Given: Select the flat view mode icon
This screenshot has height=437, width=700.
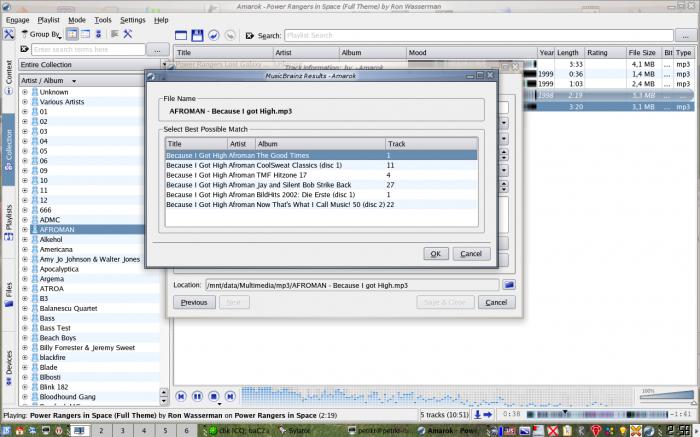Looking at the screenshot, I should [x=85, y=34].
